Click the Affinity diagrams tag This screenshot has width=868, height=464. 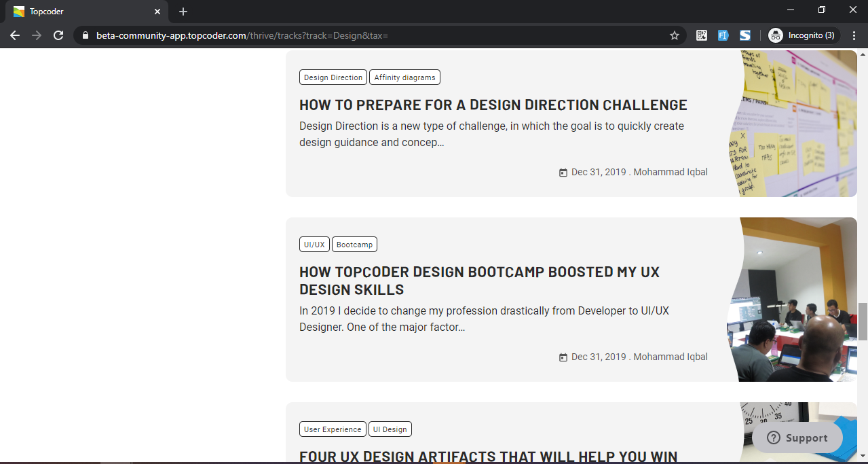(x=404, y=77)
